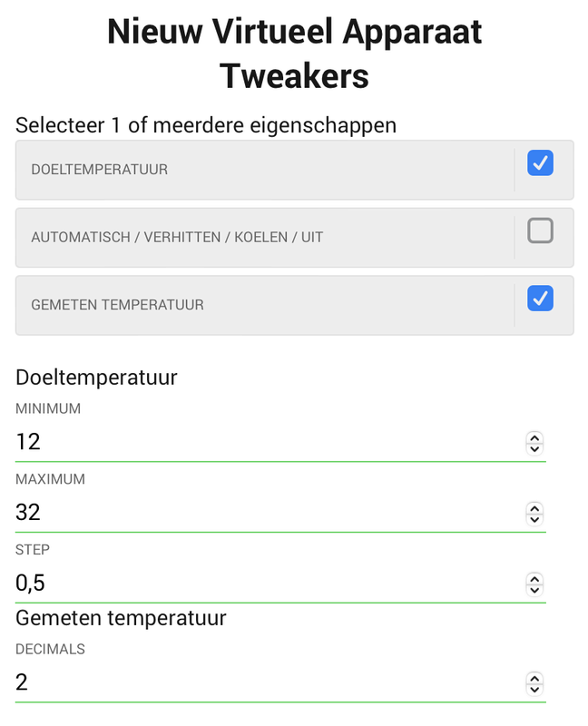The width and height of the screenshot is (588, 726).
Task: Enable the Automatisch / Verhitten / Koelen / Uit checkbox
Action: (x=540, y=231)
